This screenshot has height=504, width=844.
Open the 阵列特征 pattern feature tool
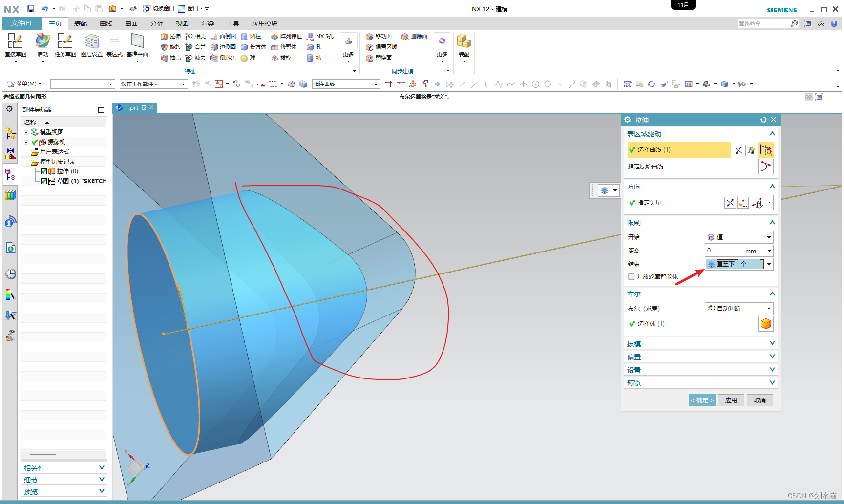(286, 36)
